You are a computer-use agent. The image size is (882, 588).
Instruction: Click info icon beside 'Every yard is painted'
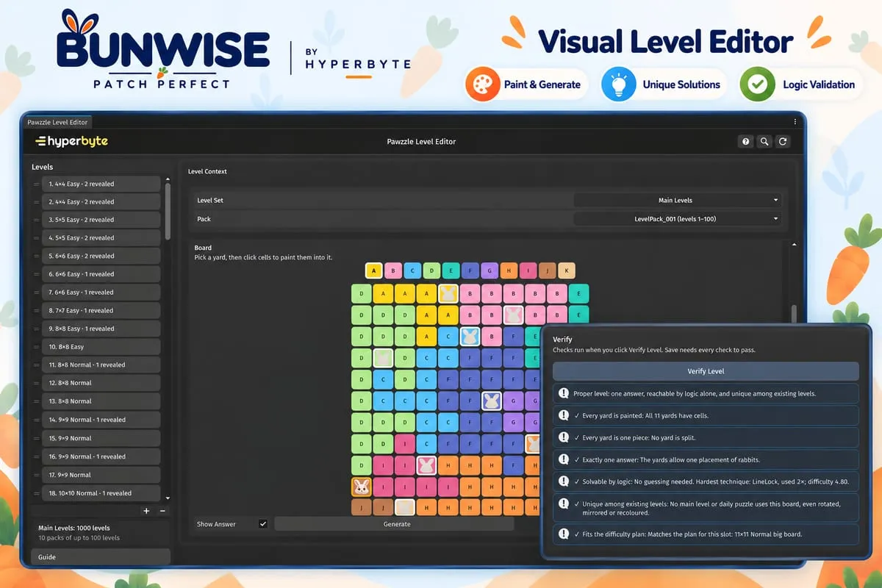(x=563, y=415)
